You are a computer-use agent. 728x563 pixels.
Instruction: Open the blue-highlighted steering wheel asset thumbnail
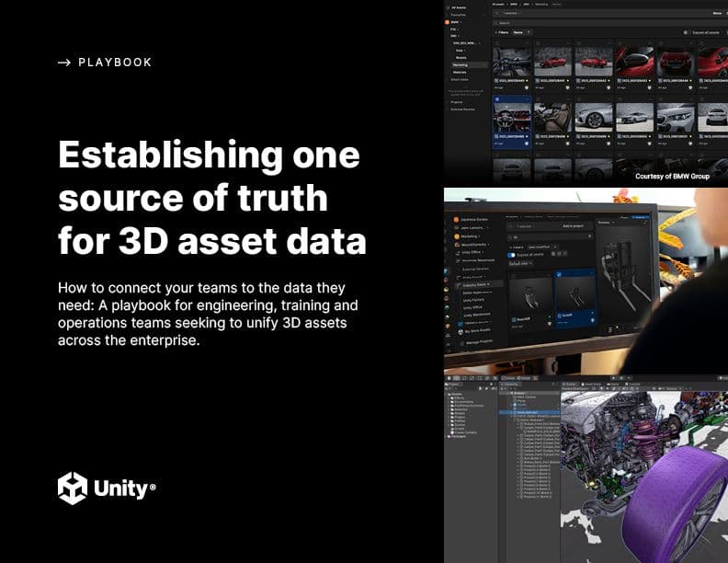(x=512, y=118)
